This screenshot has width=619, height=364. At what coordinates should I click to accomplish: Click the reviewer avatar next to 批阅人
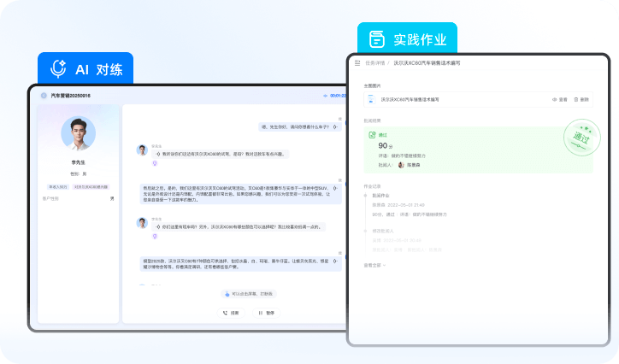click(x=400, y=164)
